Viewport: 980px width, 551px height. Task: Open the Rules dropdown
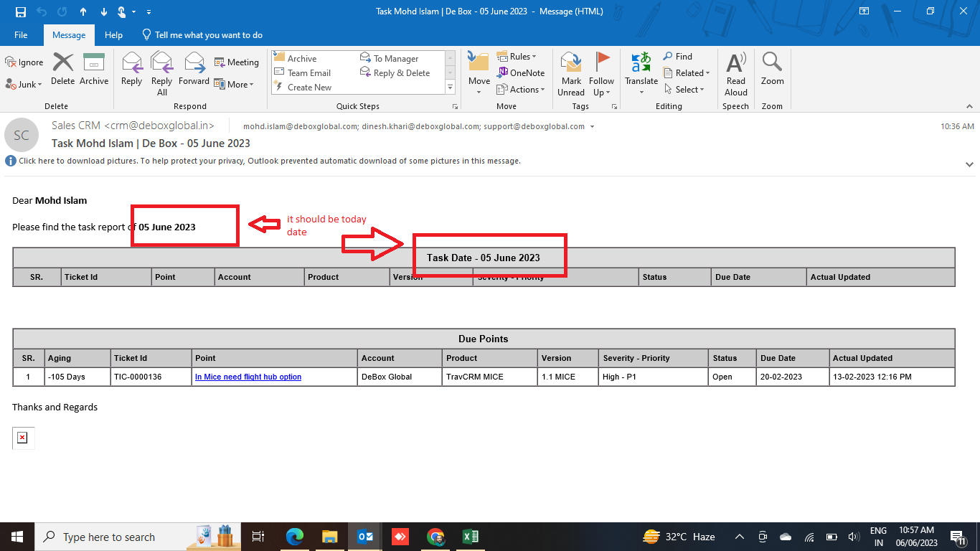pos(517,56)
